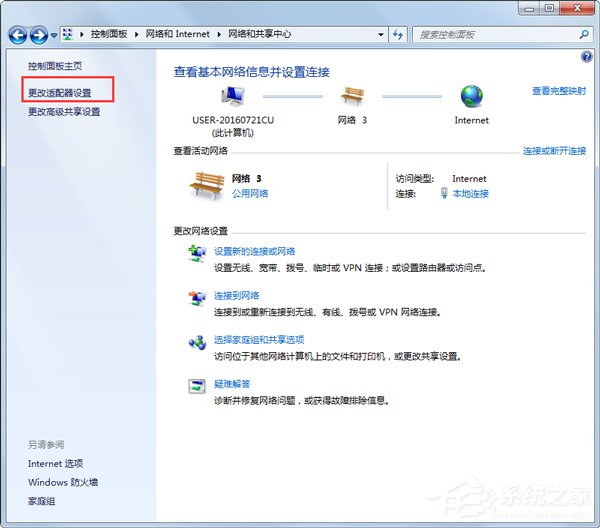Image resolution: width=600 pixels, height=528 pixels.
Task: Expand the arrow after 网络和 Internet breadcrumb
Action: 219,34
